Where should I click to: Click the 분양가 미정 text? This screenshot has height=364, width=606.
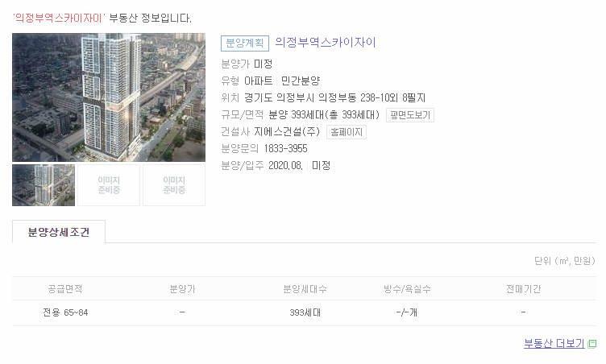[x=247, y=64]
